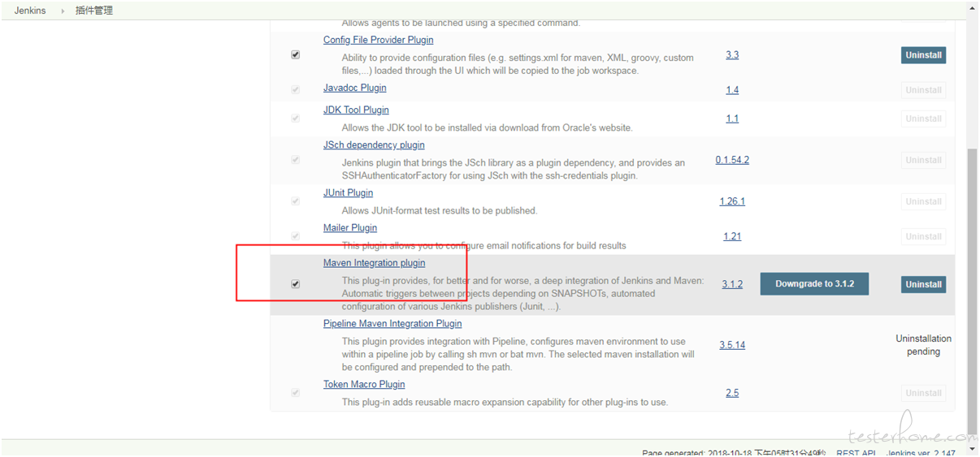This screenshot has height=457, width=980.
Task: Toggle JDK Tool Plugin checkbox
Action: [295, 119]
